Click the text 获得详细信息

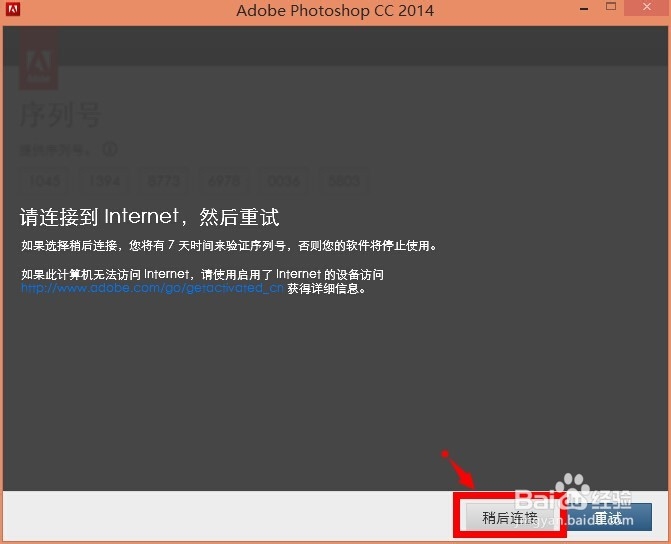[327, 288]
